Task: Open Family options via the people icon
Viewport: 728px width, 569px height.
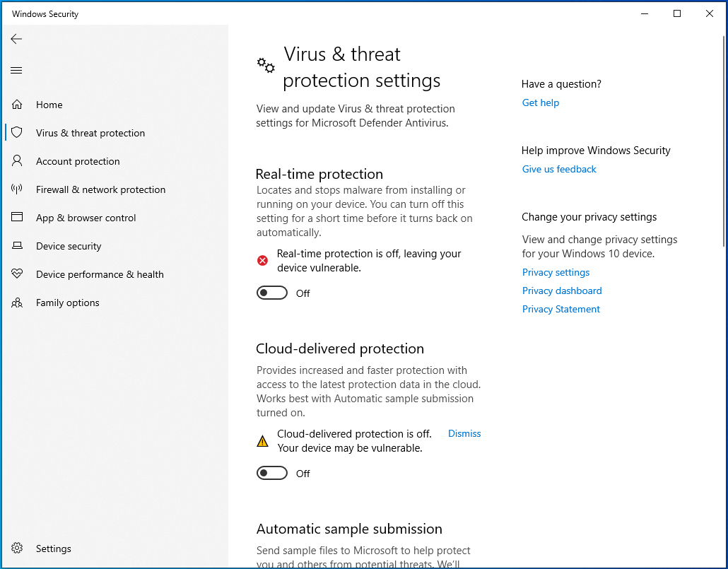Action: (x=16, y=303)
